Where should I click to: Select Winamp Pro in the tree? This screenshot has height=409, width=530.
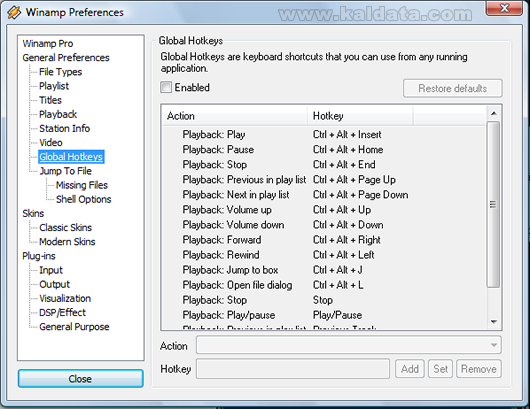(x=48, y=44)
